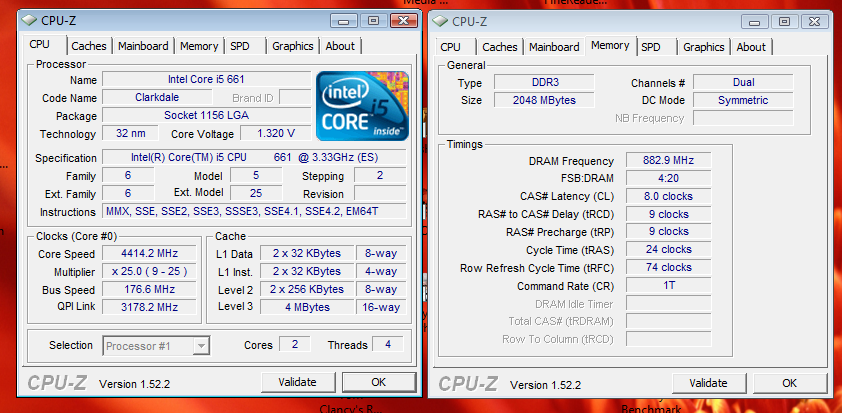This screenshot has height=413, width=842.
Task: Maximize the left CPU-Z window
Action: pos(374,21)
